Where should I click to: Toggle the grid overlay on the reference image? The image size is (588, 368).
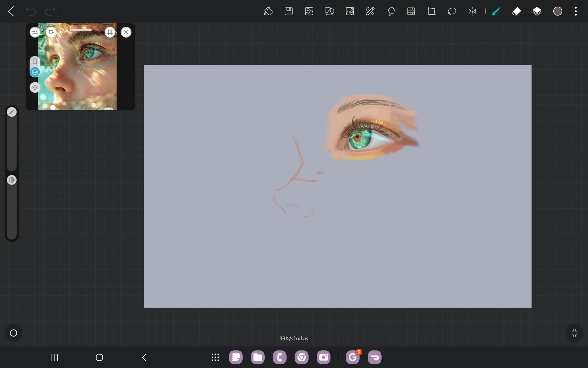pos(110,32)
